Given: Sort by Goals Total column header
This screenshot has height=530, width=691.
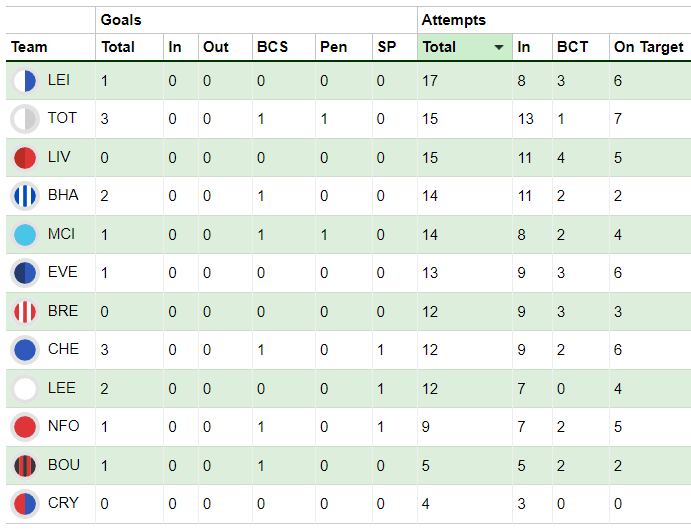Looking at the screenshot, I should (x=118, y=47).
